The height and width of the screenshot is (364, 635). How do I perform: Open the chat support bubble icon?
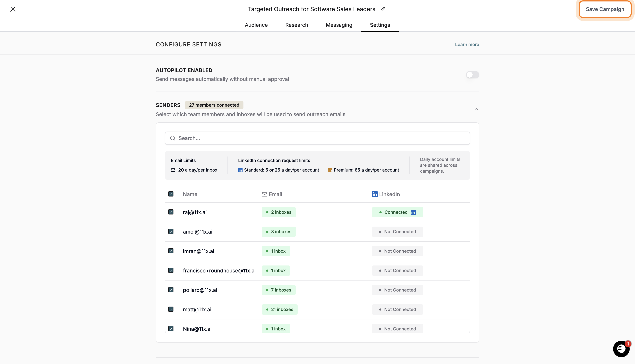(x=621, y=349)
